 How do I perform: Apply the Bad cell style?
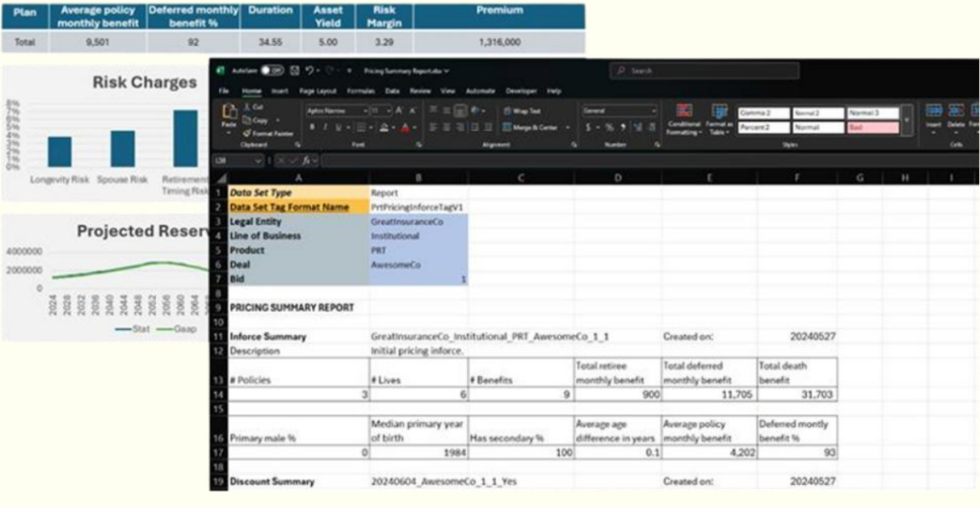pos(872,127)
